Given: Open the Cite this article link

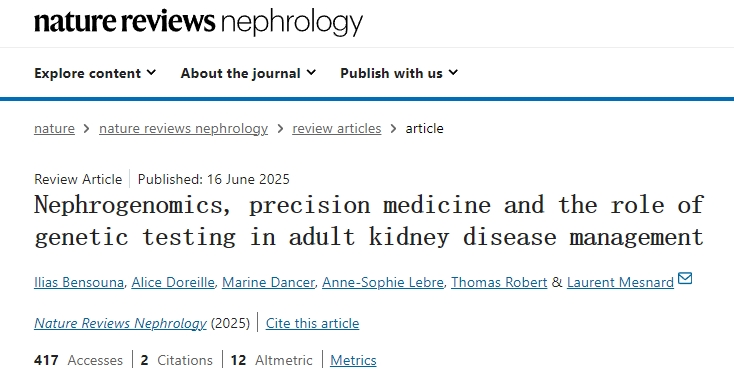Looking at the screenshot, I should click(312, 323).
